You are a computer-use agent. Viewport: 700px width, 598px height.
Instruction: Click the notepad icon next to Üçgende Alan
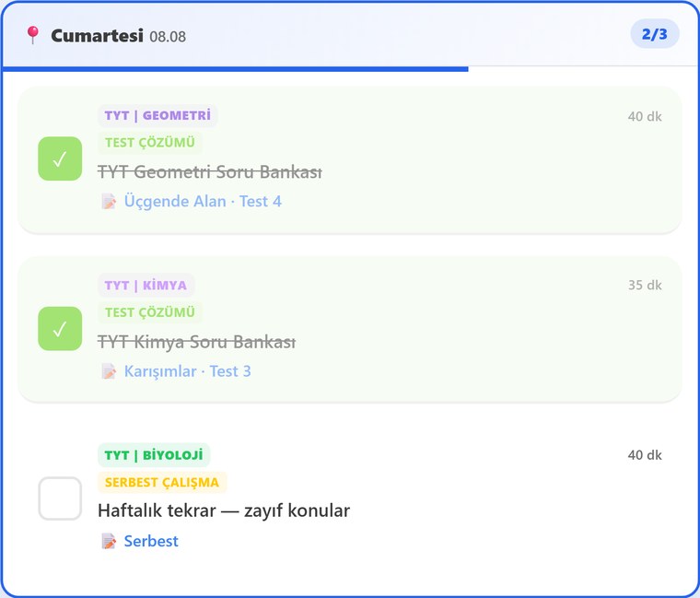click(x=109, y=202)
